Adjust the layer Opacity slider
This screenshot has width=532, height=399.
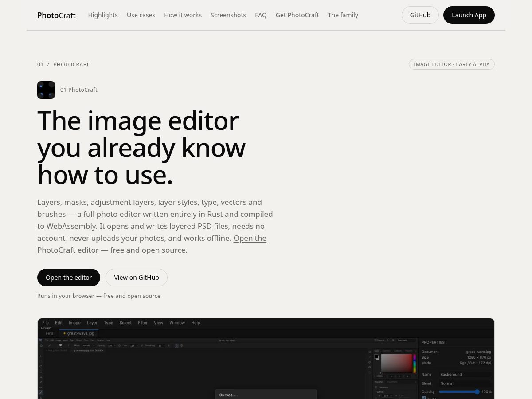coord(459,392)
